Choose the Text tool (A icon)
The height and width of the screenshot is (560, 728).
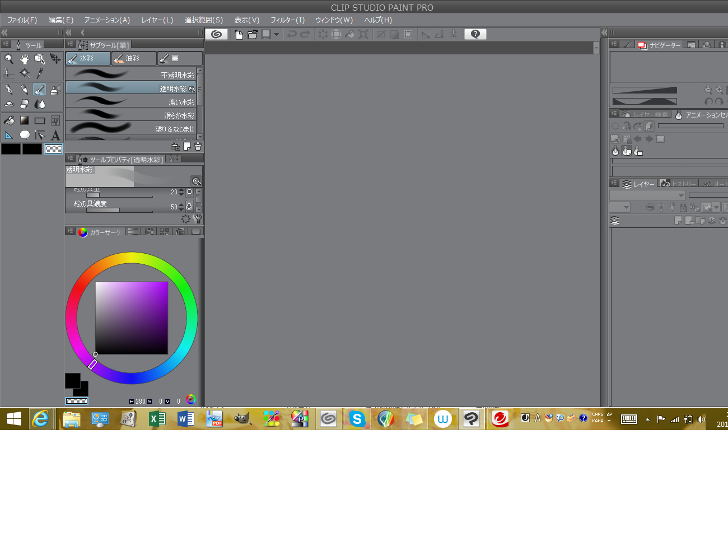click(x=55, y=135)
